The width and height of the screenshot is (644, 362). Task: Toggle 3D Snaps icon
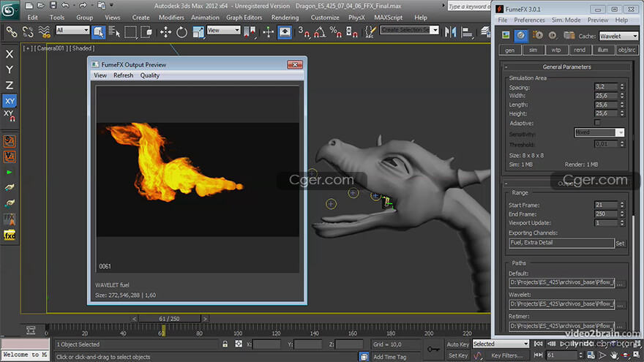[x=304, y=31]
